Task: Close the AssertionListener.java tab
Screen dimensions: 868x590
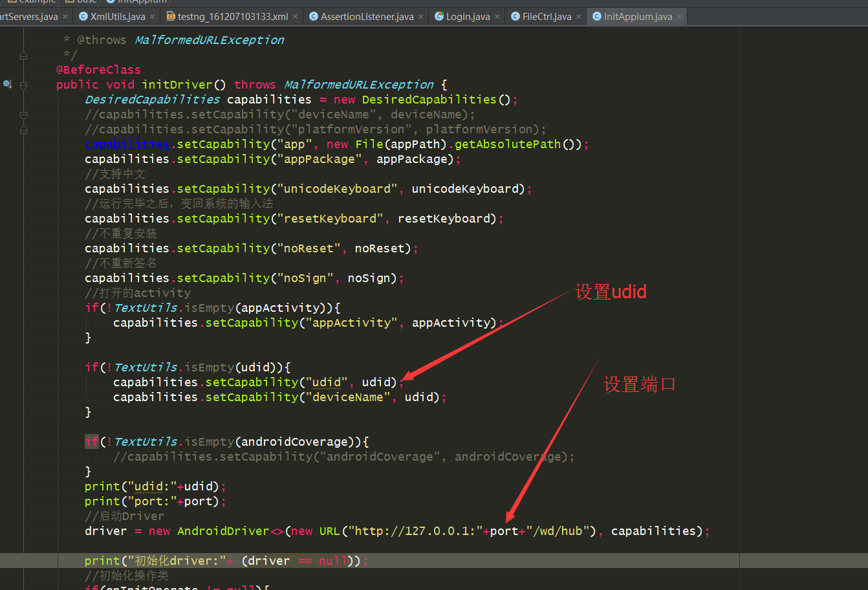Action: click(x=421, y=17)
